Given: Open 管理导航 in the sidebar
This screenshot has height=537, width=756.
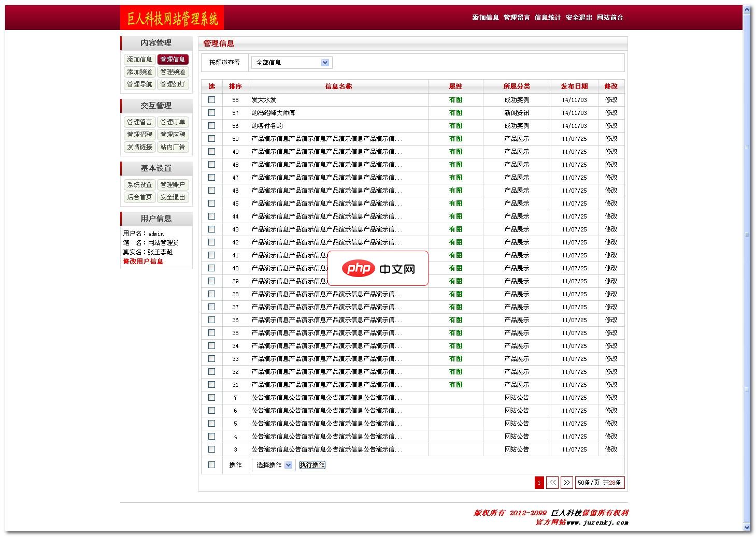Looking at the screenshot, I should [x=140, y=84].
